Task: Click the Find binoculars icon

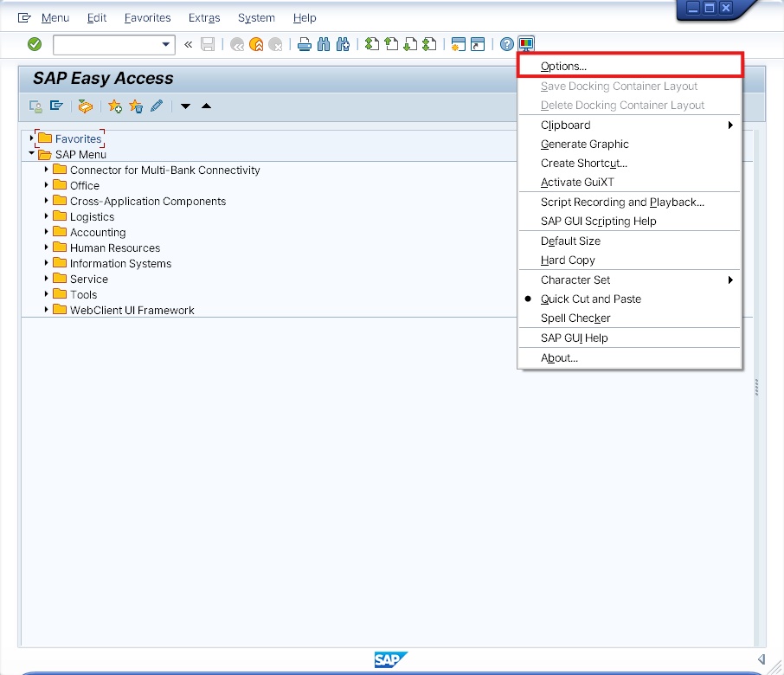Action: [324, 44]
